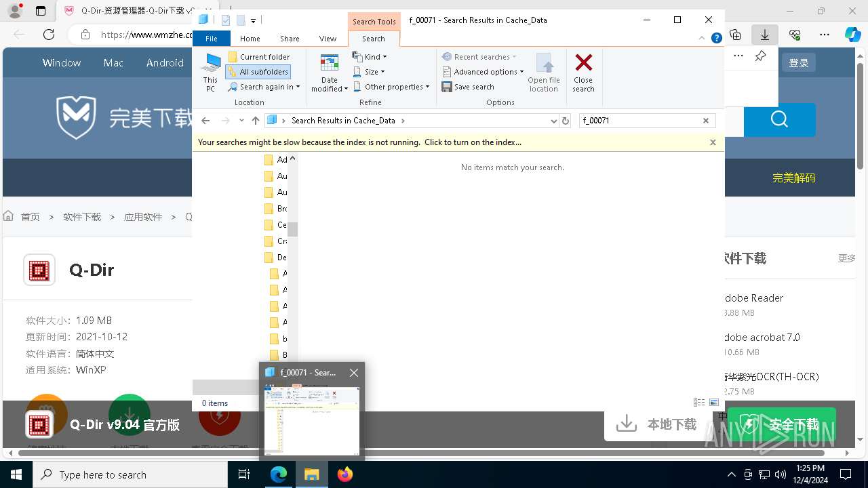The image size is (868, 488).
Task: Click the navigation pane scrollbar thumb
Action: pyautogui.click(x=293, y=229)
